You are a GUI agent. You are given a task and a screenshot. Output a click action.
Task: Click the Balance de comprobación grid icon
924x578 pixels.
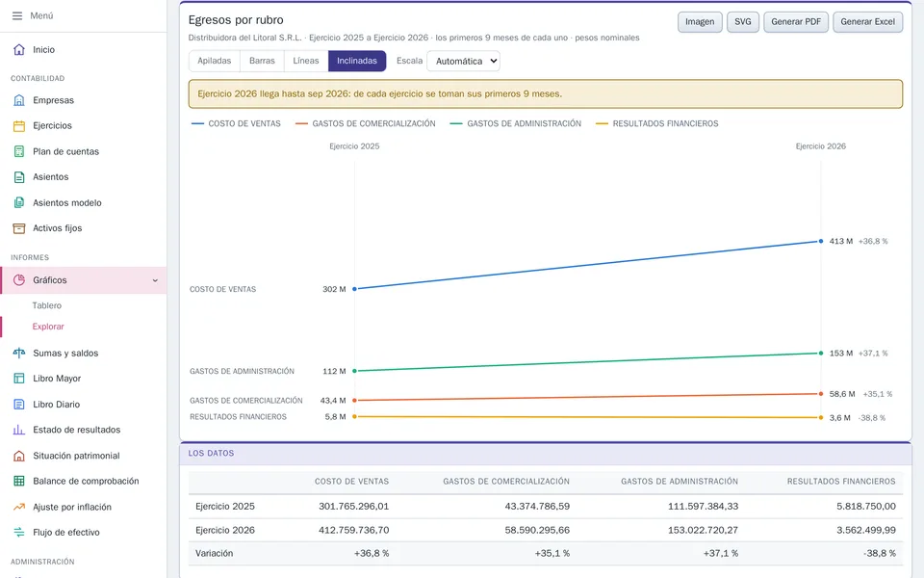pos(19,482)
